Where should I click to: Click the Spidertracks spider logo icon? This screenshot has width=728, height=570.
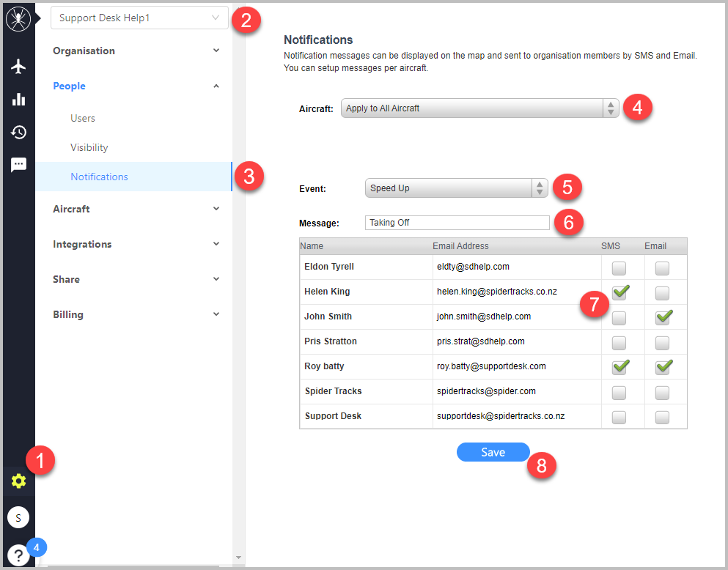(18, 19)
